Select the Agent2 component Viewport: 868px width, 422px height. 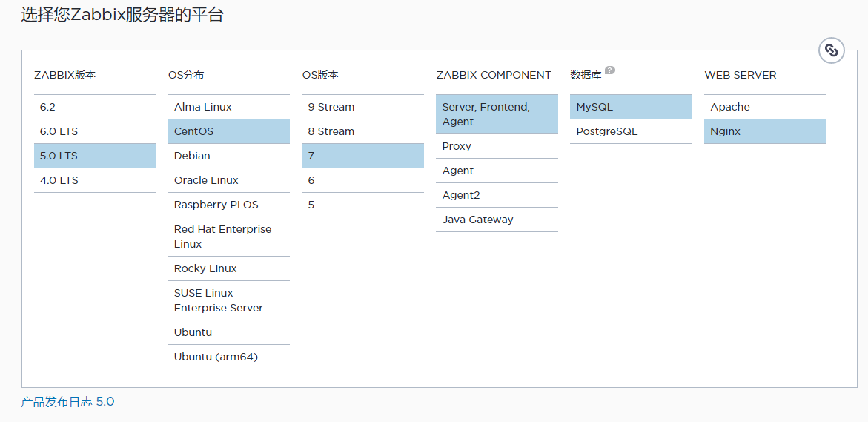pos(497,195)
